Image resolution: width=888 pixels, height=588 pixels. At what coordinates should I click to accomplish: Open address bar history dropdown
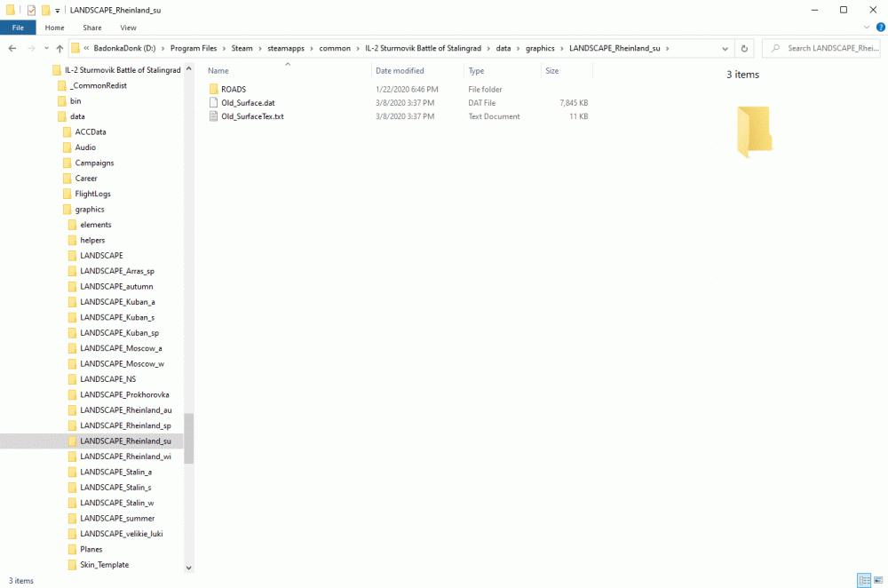coord(725,49)
